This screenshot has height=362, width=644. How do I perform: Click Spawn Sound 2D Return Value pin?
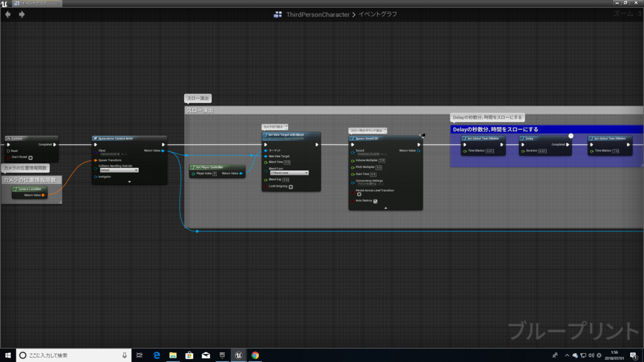click(x=418, y=151)
